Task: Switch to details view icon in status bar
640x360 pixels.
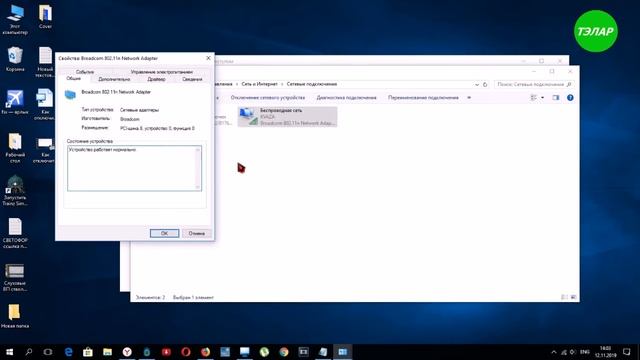Action: (564, 297)
